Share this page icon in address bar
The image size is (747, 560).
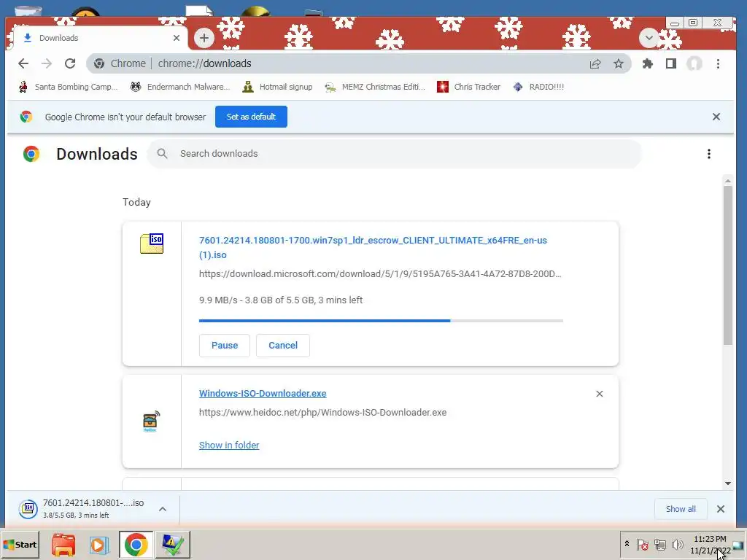(595, 64)
